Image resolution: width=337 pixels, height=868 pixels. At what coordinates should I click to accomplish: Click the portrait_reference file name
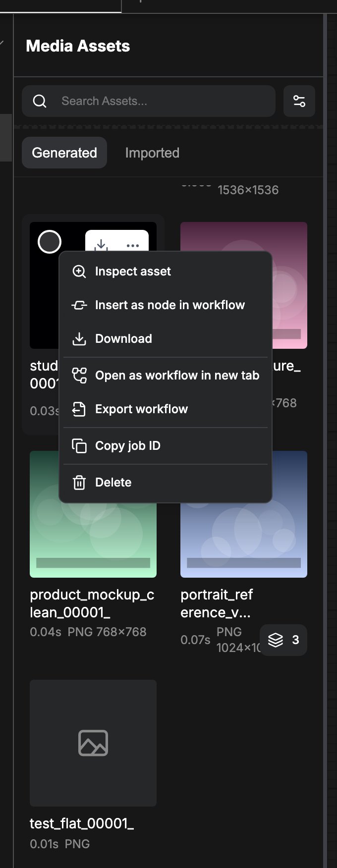[x=217, y=603]
